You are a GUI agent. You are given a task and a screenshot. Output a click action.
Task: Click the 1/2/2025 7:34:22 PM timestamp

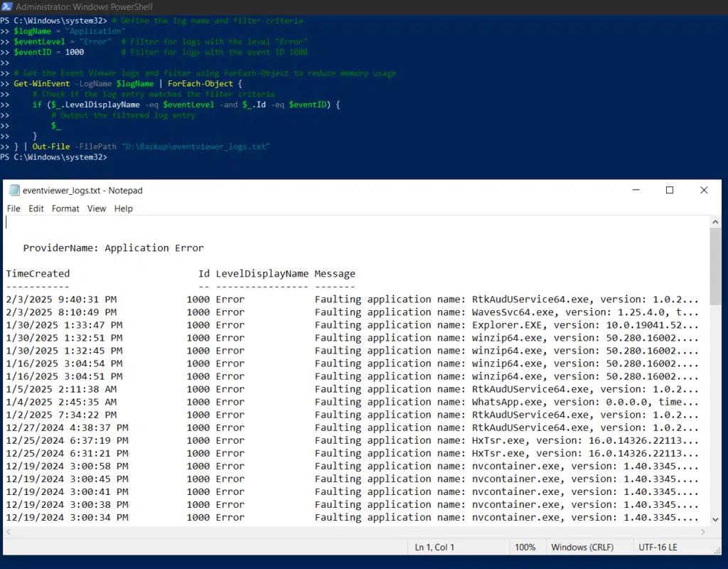click(61, 415)
